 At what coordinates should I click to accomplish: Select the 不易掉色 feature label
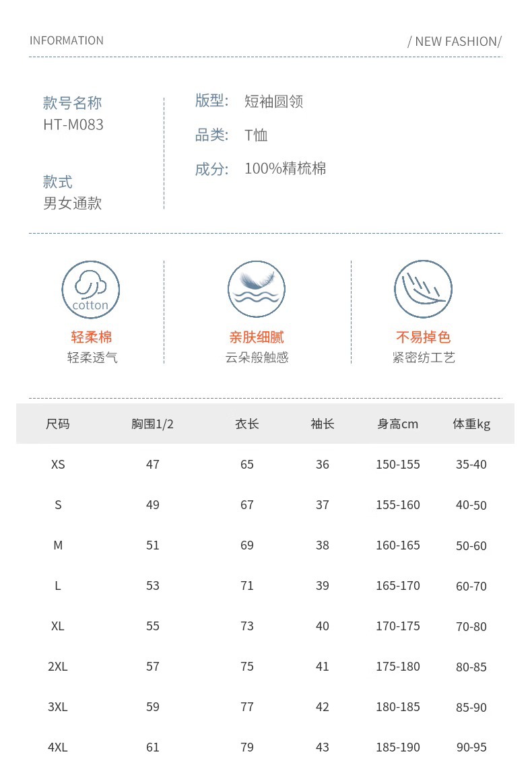pos(424,337)
